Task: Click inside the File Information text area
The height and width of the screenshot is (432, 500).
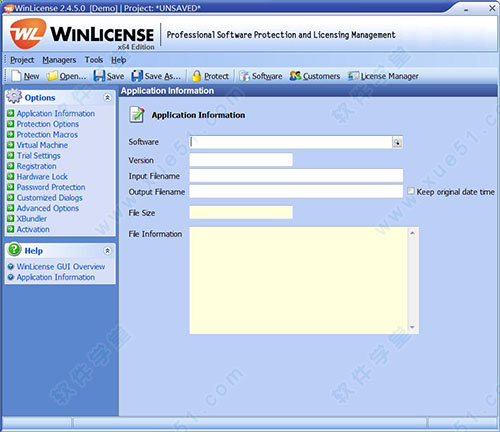Action: click(x=298, y=280)
